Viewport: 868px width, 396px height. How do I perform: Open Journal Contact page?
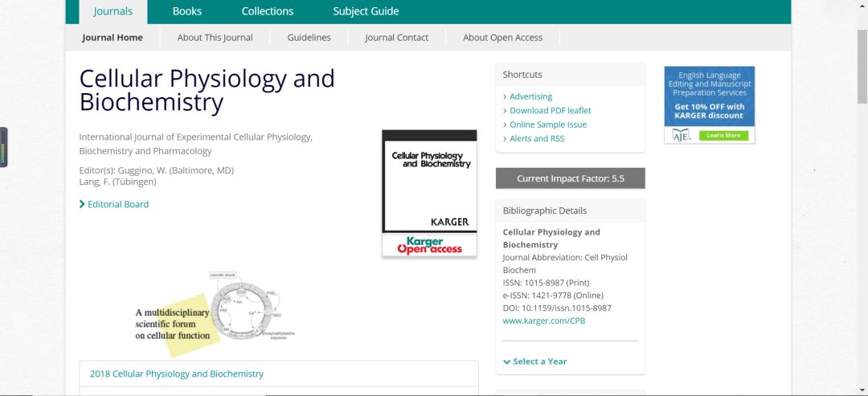point(396,38)
